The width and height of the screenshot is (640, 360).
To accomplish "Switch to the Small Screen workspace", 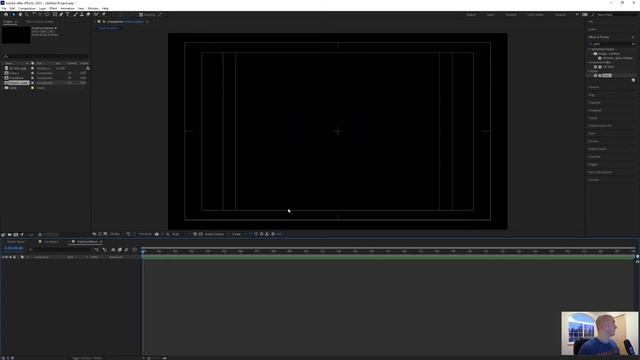I will tap(535, 15).
